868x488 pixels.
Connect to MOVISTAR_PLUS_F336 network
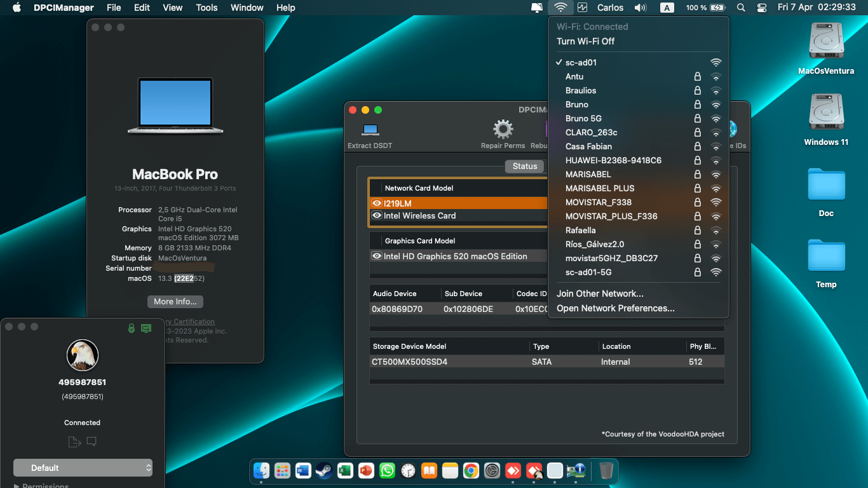pos(639,216)
